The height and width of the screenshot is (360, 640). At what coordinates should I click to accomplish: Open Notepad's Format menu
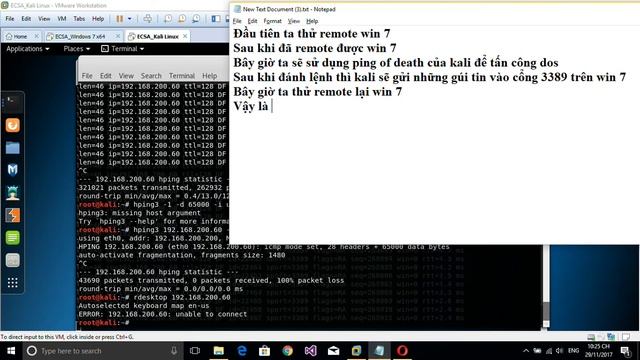[272, 21]
